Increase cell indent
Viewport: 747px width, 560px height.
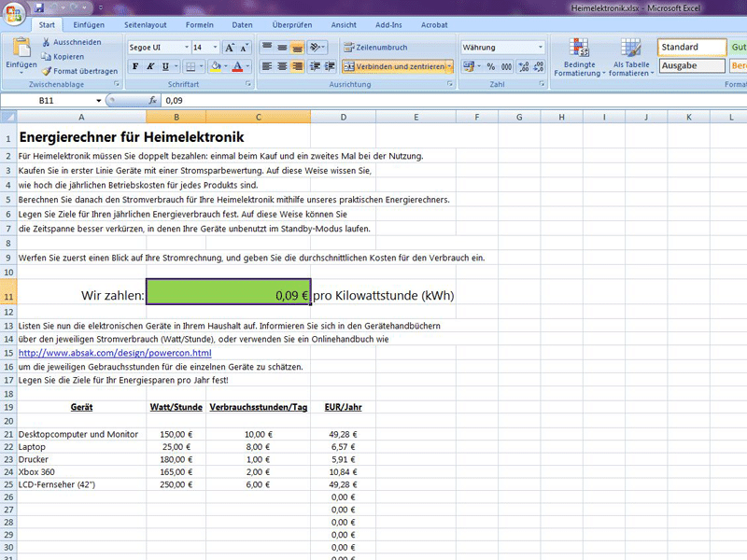(330, 66)
